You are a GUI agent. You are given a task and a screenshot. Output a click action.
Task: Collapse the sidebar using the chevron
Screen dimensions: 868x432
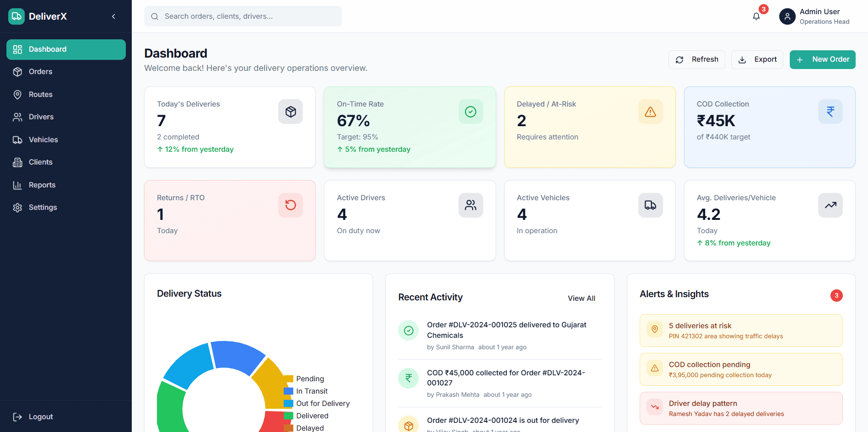click(x=113, y=16)
